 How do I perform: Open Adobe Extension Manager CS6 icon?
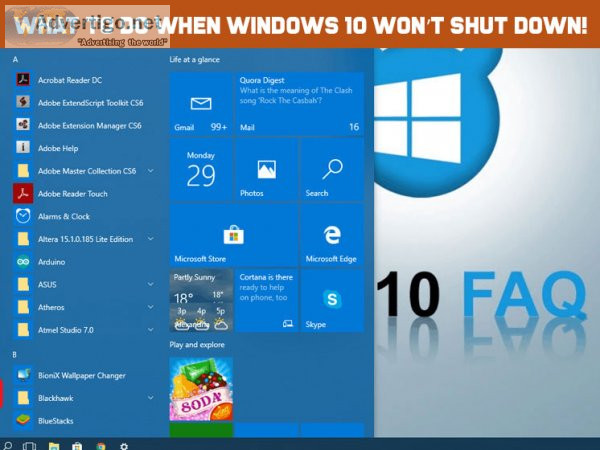(23, 125)
